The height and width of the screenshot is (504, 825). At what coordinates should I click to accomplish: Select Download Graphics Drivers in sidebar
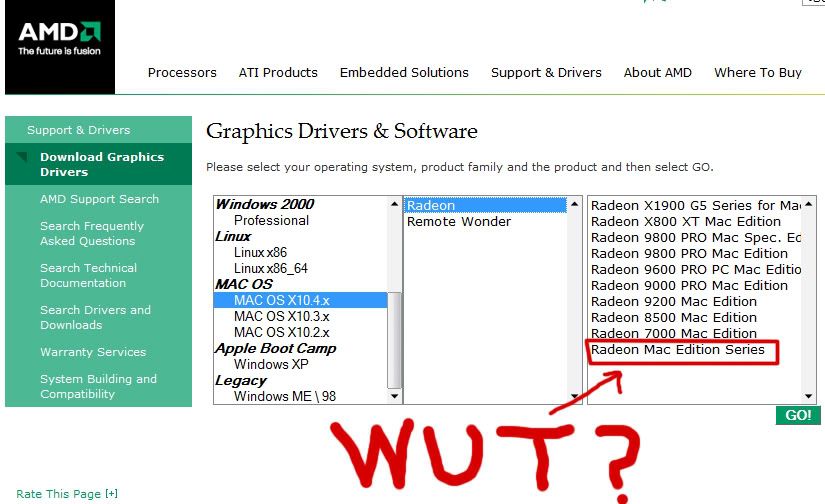98,164
